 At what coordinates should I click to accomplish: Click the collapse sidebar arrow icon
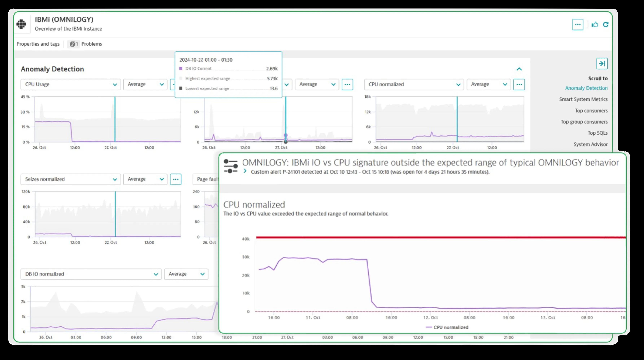point(602,63)
